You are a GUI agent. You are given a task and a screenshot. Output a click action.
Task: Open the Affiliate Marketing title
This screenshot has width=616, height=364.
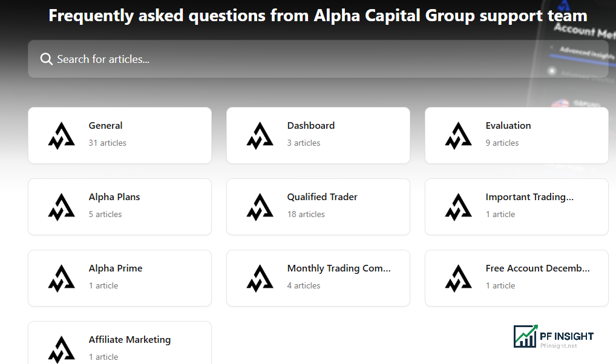129,340
